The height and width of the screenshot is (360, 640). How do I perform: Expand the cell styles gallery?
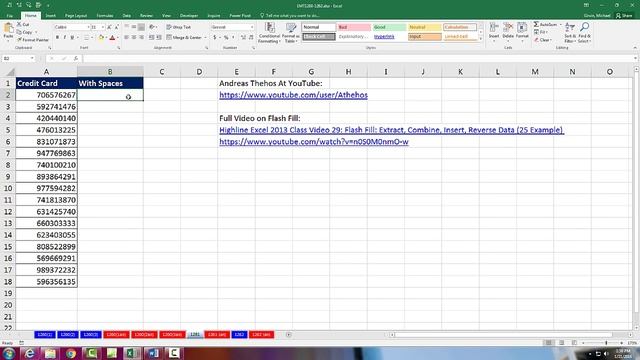coord(480,39)
